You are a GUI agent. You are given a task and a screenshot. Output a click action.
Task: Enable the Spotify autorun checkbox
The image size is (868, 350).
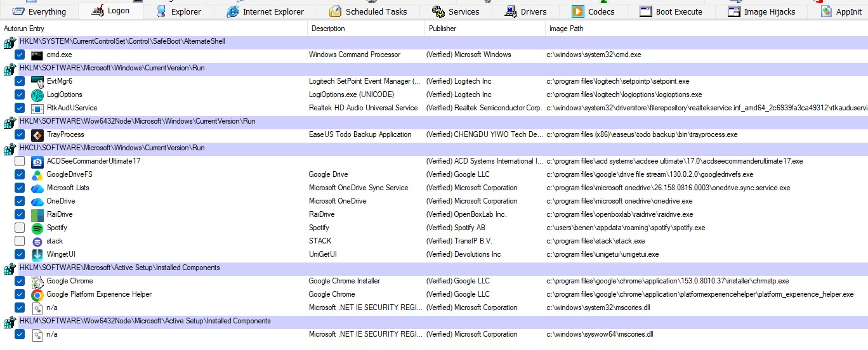pyautogui.click(x=20, y=228)
